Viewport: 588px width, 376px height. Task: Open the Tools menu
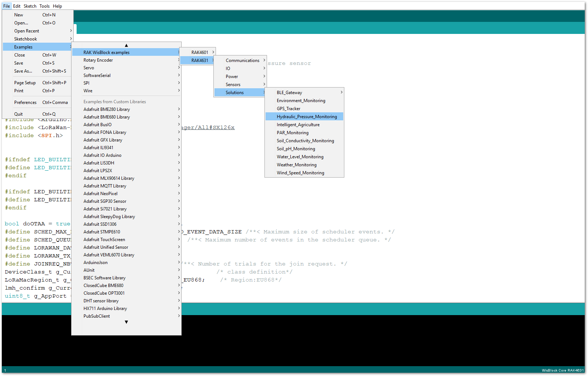tap(45, 6)
